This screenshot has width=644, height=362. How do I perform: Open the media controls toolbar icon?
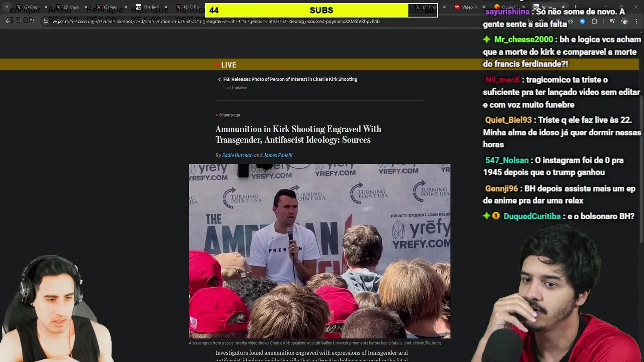click(612, 21)
